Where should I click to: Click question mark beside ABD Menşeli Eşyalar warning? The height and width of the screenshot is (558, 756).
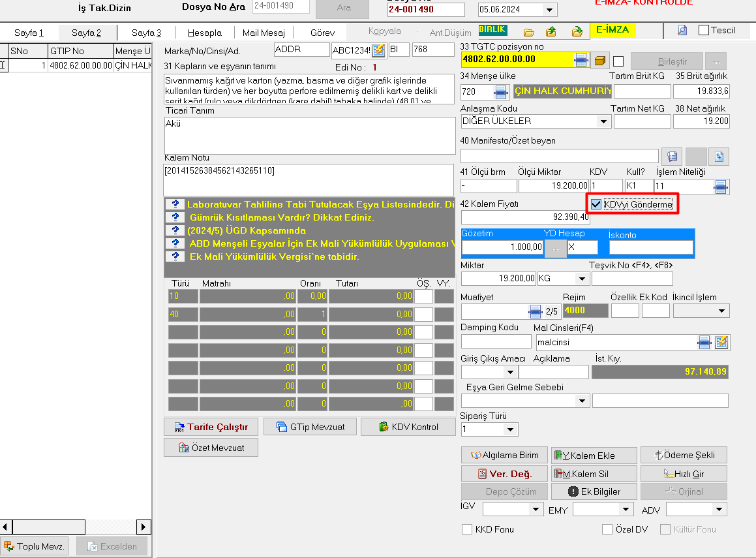click(x=175, y=243)
